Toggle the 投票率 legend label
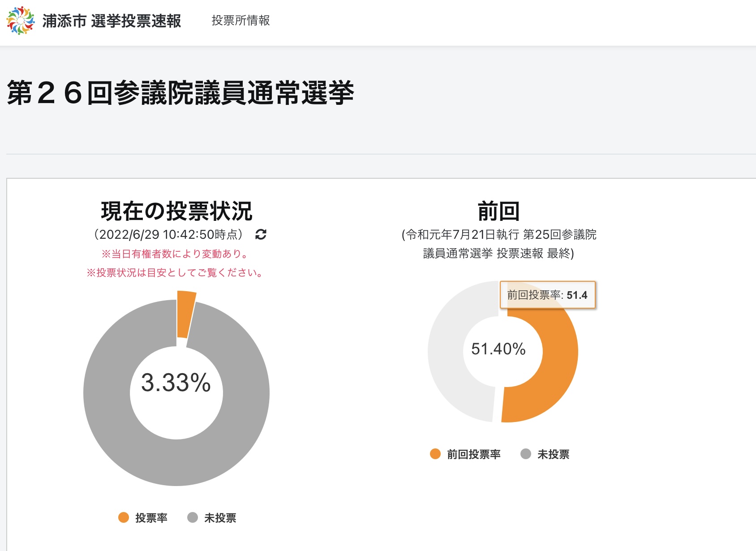This screenshot has width=756, height=551. click(151, 518)
